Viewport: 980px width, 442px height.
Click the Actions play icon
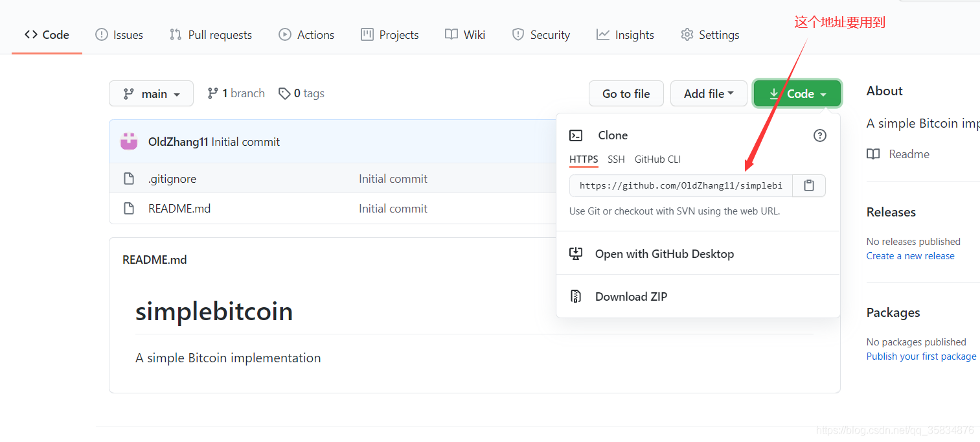[x=285, y=35]
